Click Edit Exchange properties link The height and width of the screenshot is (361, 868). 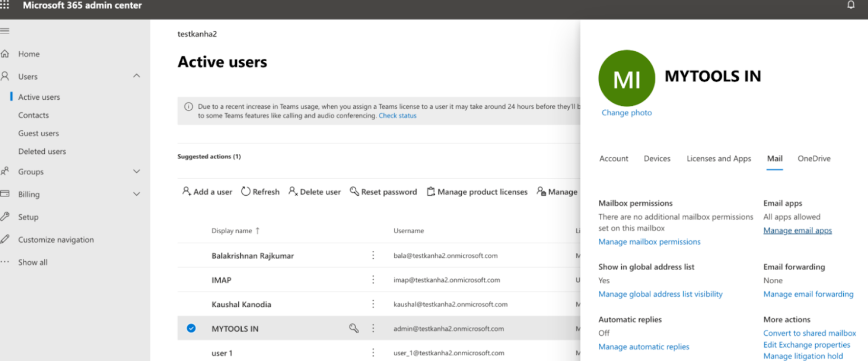coord(807,344)
